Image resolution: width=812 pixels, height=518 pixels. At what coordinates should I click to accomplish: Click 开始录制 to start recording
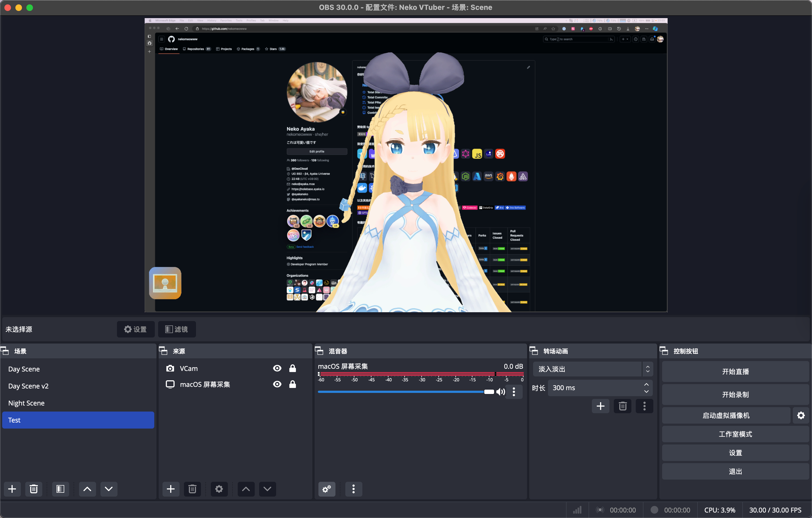(735, 394)
